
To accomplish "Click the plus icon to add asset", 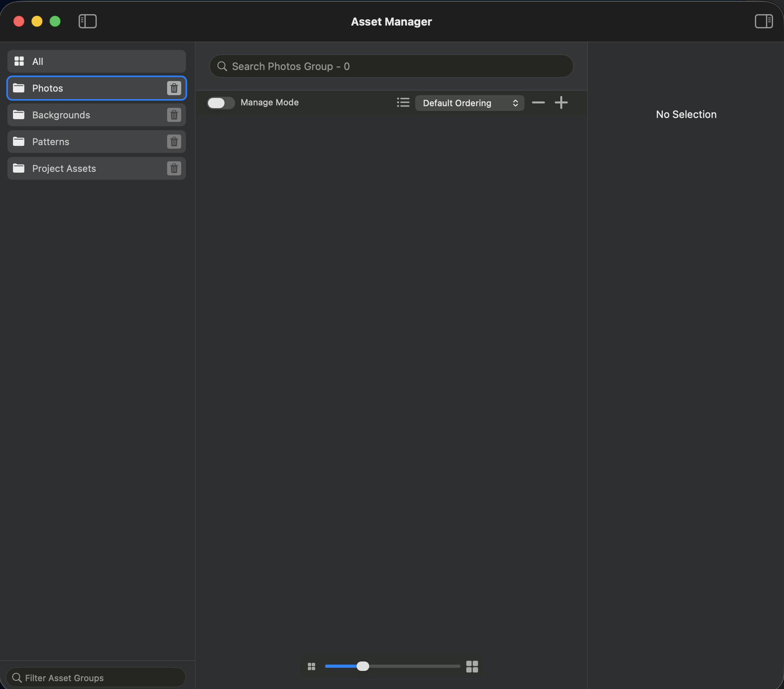I will point(561,103).
